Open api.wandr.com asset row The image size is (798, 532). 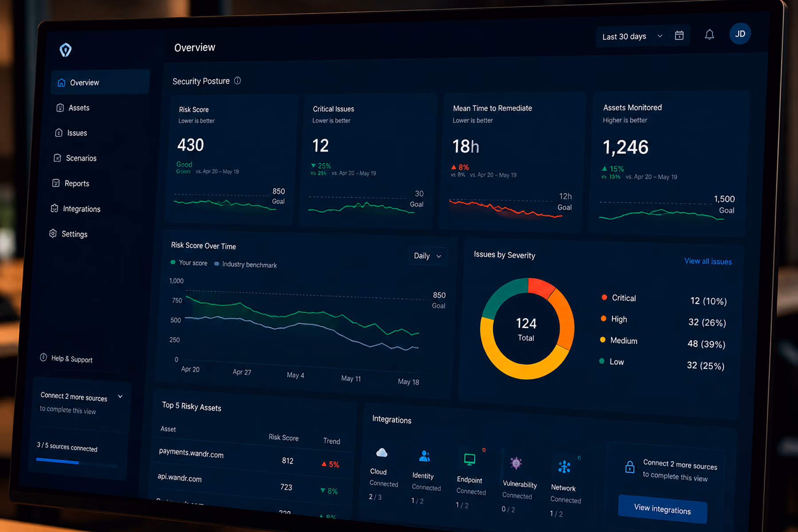tap(250, 483)
